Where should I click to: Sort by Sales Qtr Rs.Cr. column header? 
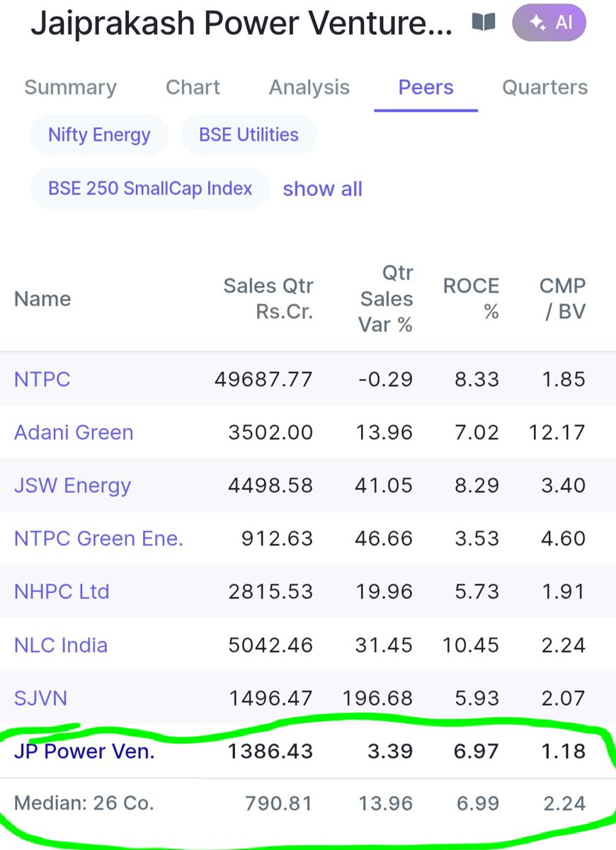click(268, 299)
